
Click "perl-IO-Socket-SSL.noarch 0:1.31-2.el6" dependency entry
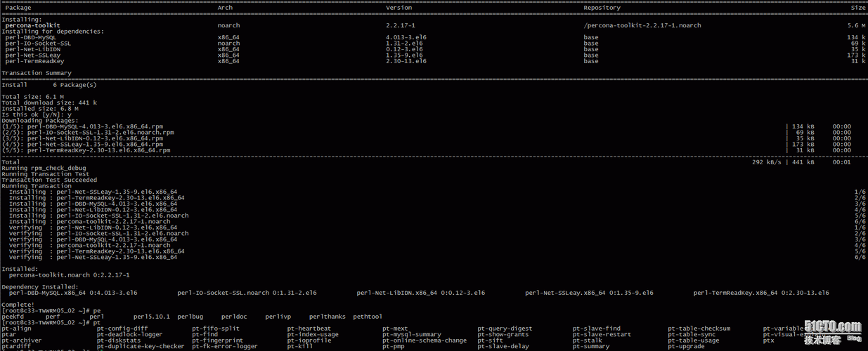(247, 293)
